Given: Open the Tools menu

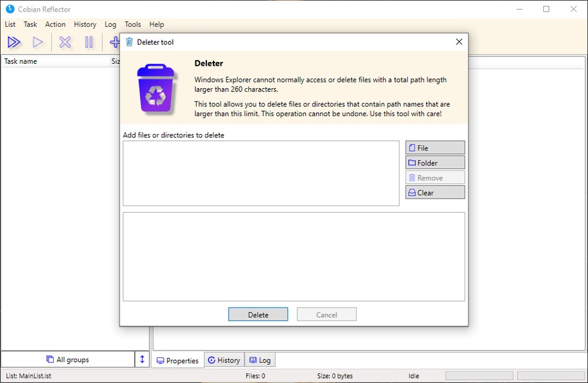Looking at the screenshot, I should pos(133,24).
